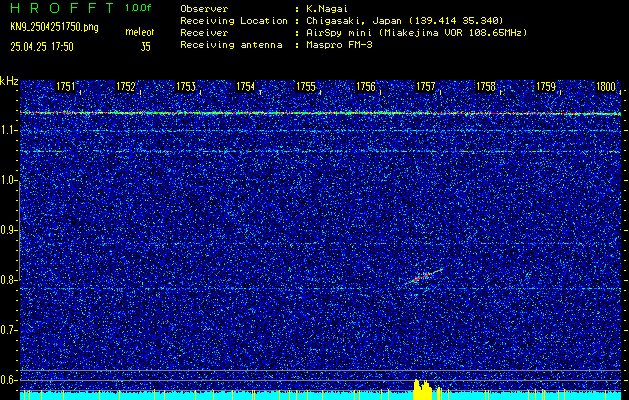The image size is (629, 400).
Task: Click the Receiving antenna label
Action: pos(231,45)
